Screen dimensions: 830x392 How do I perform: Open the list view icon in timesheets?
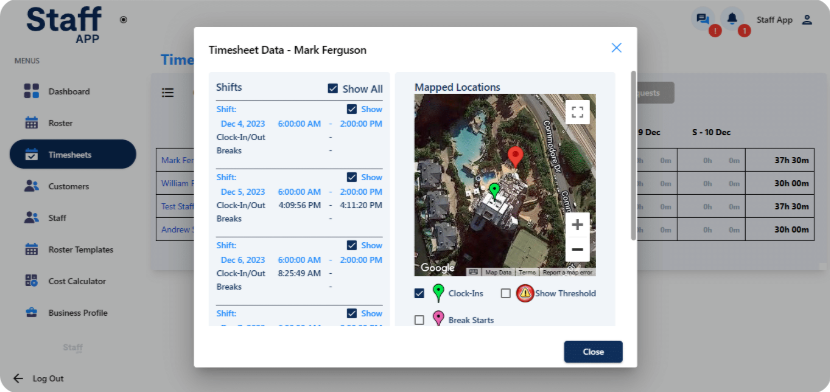tap(168, 93)
